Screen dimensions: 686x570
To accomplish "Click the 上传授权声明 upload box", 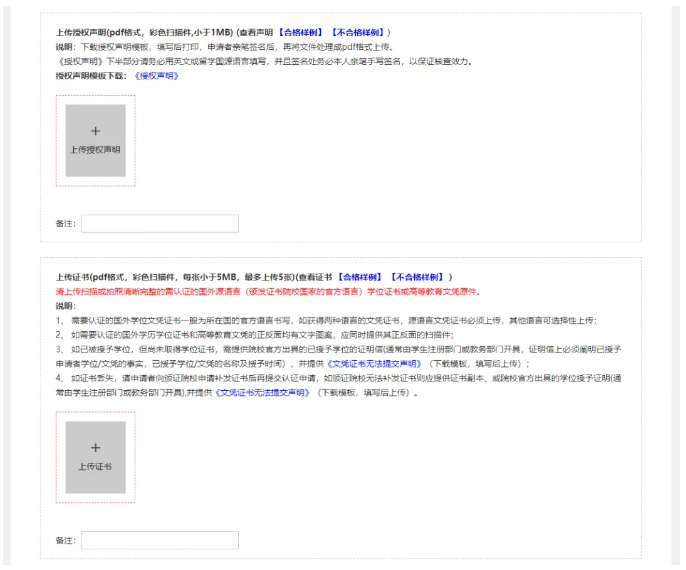I will [95, 140].
